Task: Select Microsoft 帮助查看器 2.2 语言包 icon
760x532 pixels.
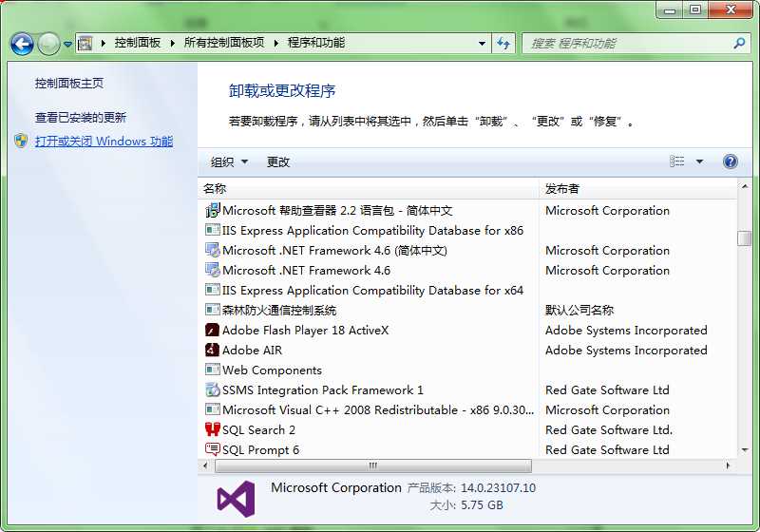Action: 212,210
